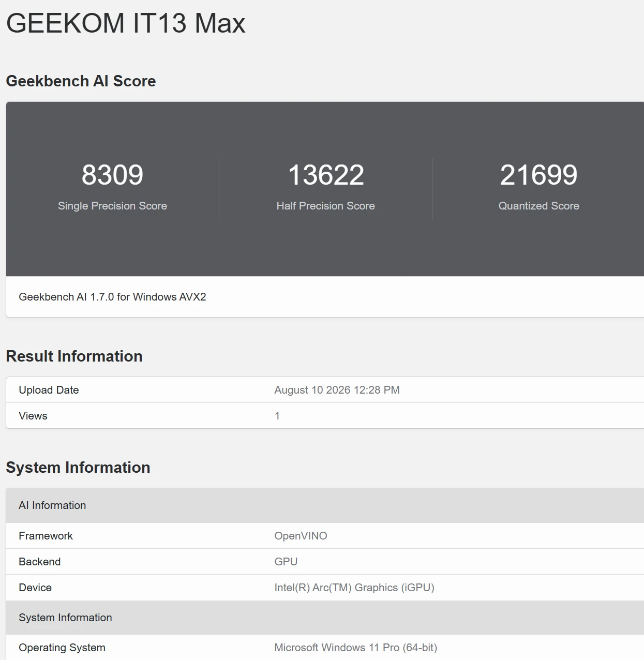Click 'Microsoft Windows 11 Pro (64-bit)' value

(355, 648)
